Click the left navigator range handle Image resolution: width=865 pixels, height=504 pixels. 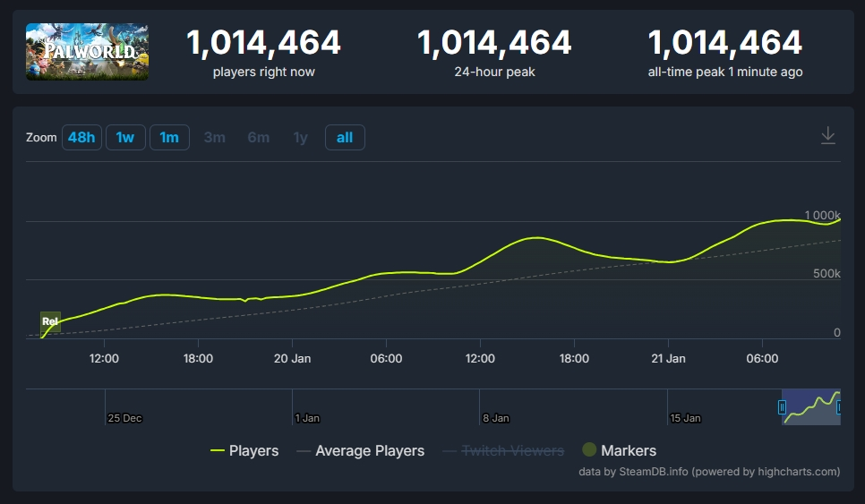click(x=783, y=407)
